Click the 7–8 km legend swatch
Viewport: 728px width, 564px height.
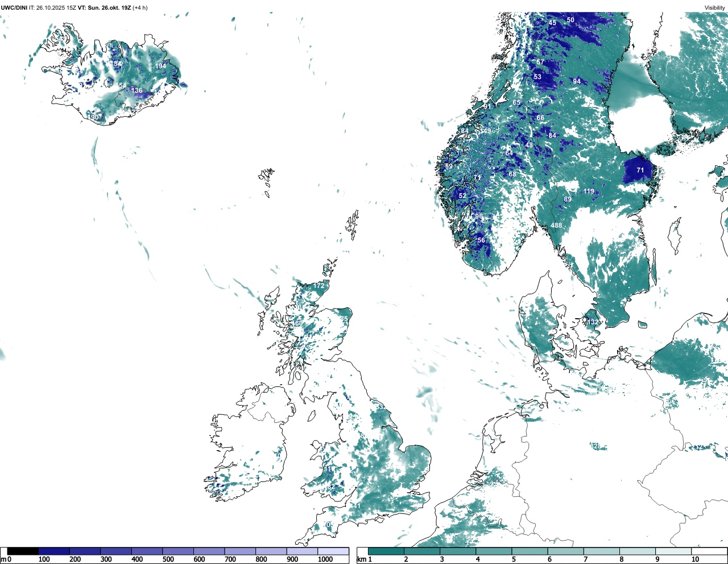(x=601, y=551)
